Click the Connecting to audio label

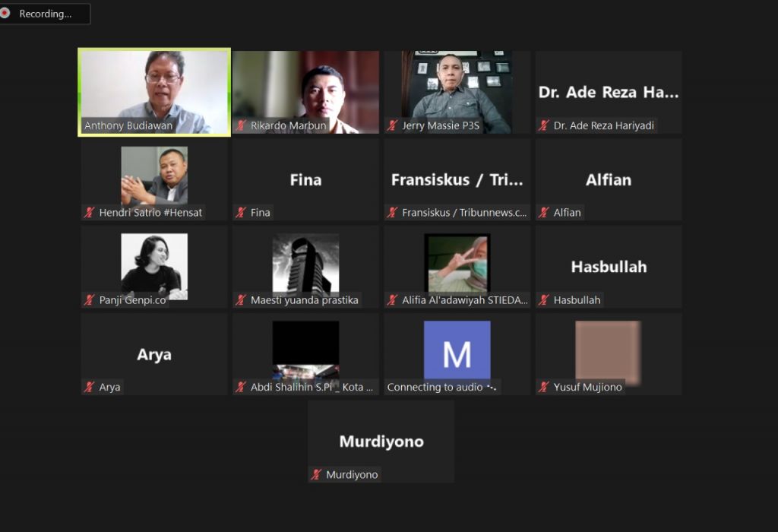[435, 388]
